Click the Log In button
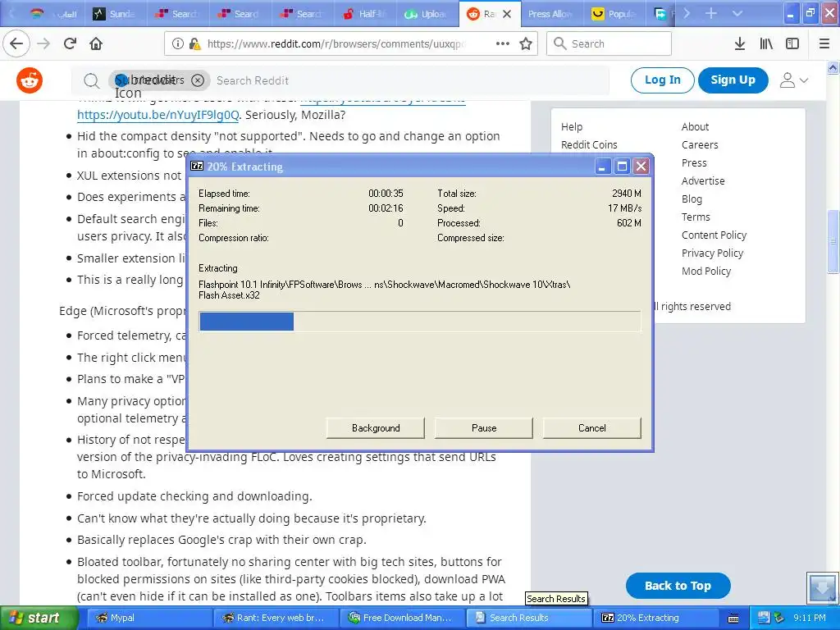This screenshot has width=840, height=630. click(663, 80)
